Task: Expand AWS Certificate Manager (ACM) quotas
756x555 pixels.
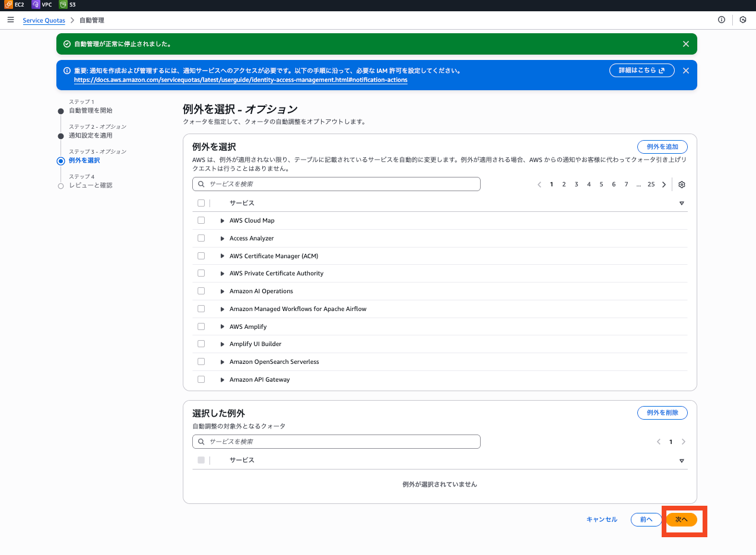Action: (x=223, y=256)
